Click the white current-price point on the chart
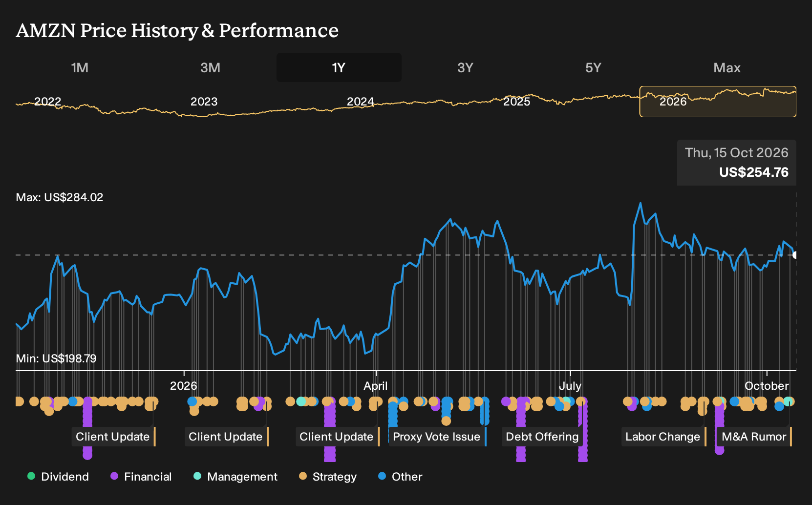812x505 pixels. [795, 255]
